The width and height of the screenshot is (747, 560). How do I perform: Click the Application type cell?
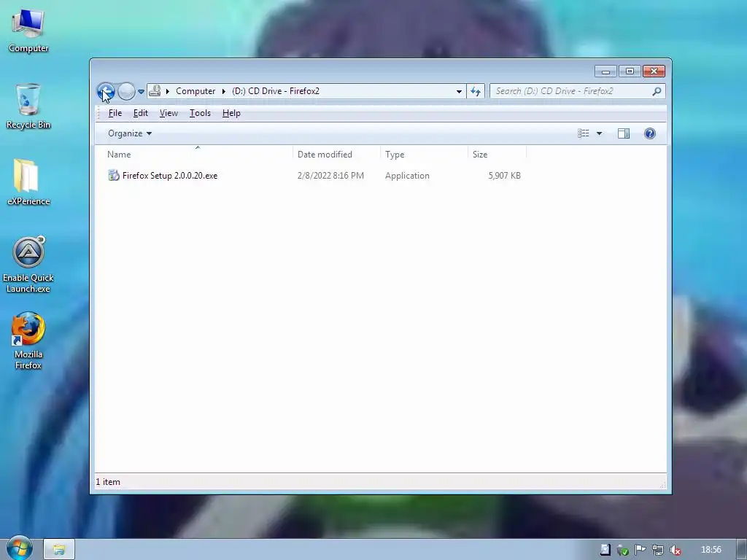[x=407, y=176]
